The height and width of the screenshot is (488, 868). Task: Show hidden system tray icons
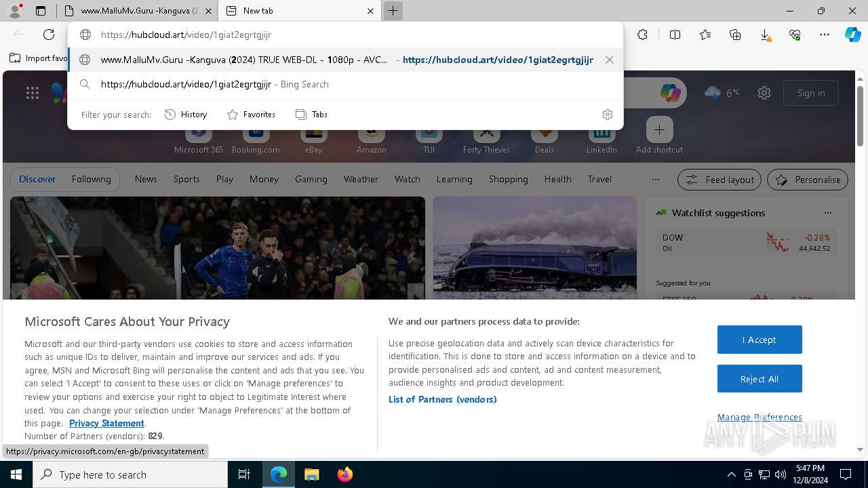coord(731,474)
